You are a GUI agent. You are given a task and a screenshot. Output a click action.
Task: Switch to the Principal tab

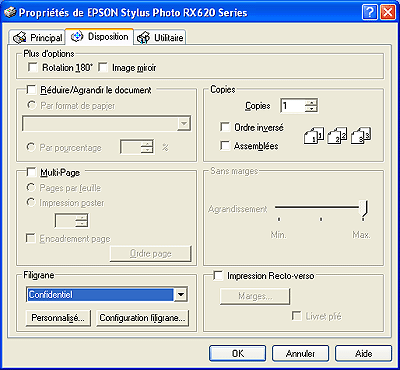click(37, 38)
